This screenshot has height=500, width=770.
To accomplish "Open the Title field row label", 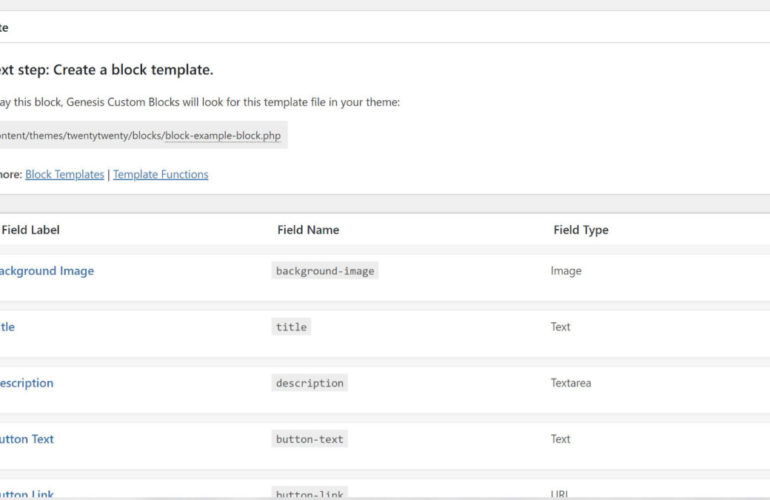I will tap(8, 327).
